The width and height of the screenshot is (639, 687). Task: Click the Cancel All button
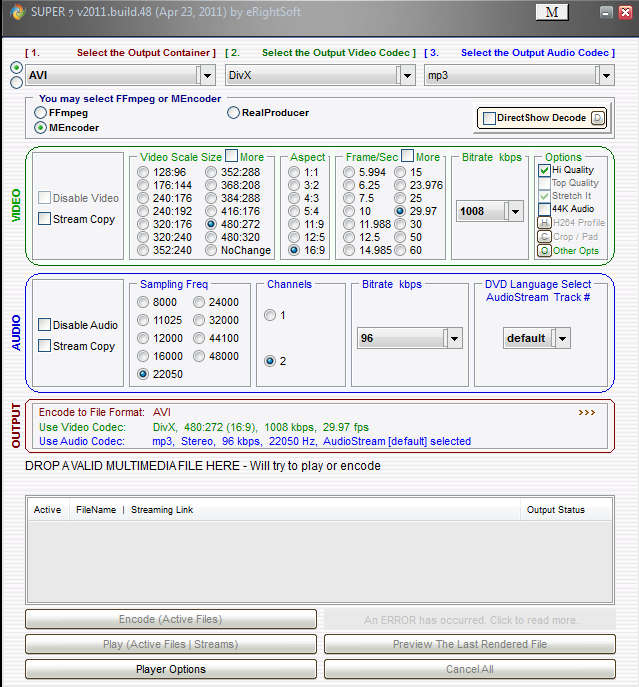(470, 669)
